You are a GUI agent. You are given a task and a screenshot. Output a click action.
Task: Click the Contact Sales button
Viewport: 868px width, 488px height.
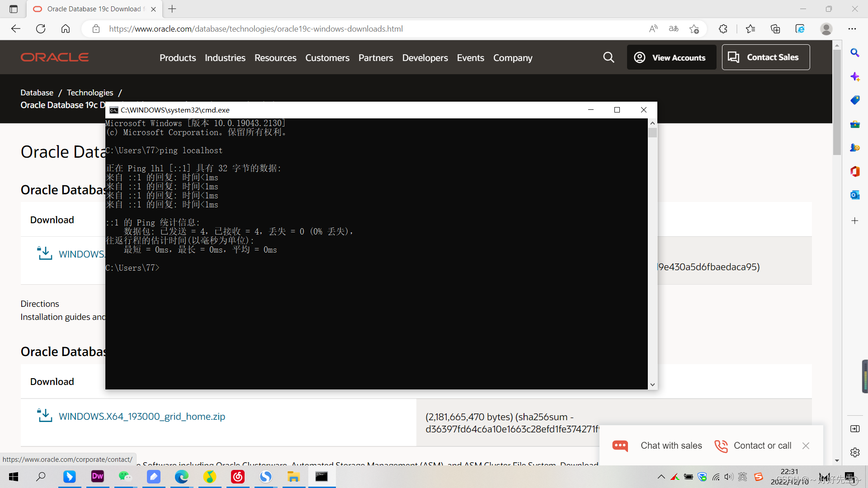point(766,57)
